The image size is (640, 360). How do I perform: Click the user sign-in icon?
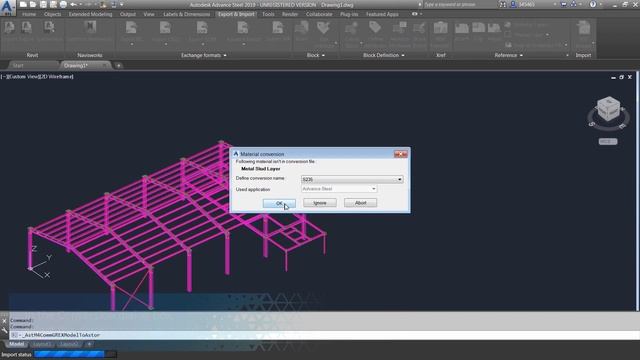(x=513, y=4)
